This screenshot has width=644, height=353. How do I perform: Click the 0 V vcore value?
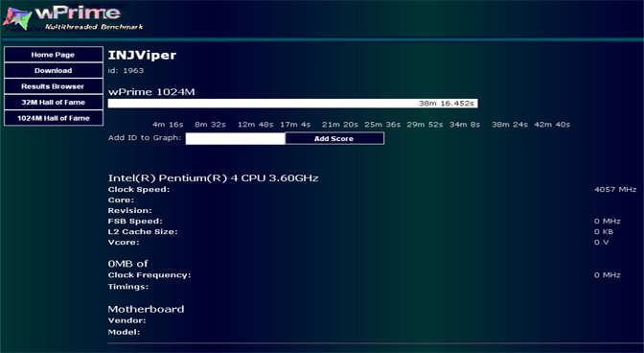point(601,243)
